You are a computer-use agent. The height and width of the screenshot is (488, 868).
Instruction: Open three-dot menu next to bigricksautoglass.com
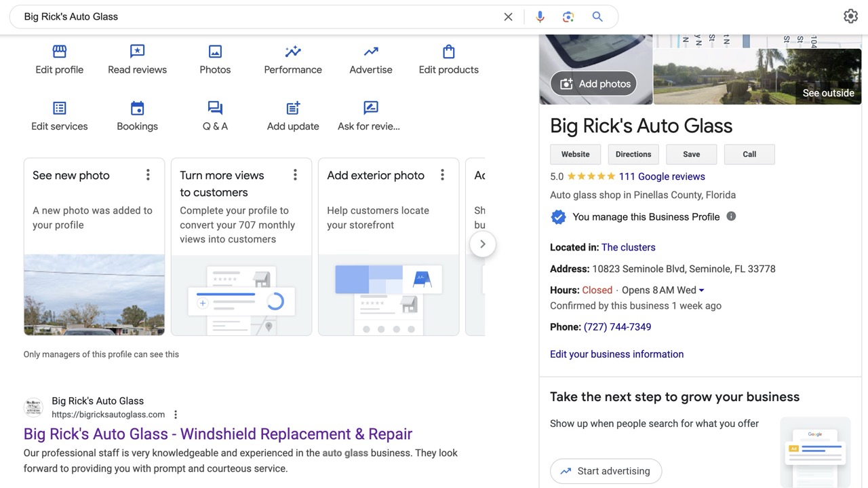click(x=176, y=415)
